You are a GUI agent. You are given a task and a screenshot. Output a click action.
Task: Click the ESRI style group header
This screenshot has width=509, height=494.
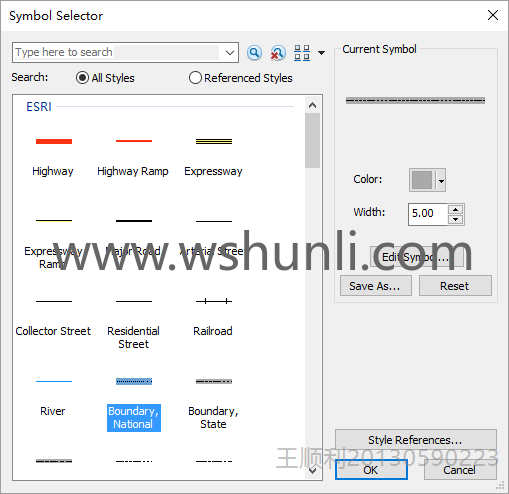[39, 107]
